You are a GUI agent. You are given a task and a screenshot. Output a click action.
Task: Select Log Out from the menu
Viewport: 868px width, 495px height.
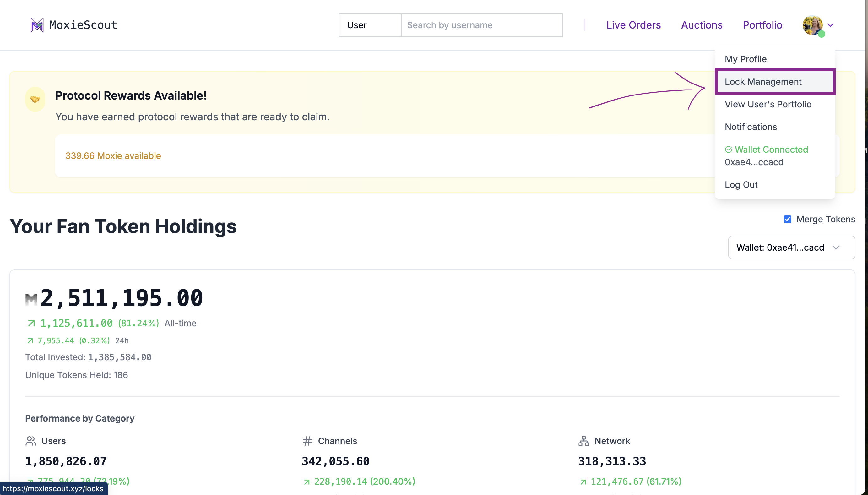(775, 185)
